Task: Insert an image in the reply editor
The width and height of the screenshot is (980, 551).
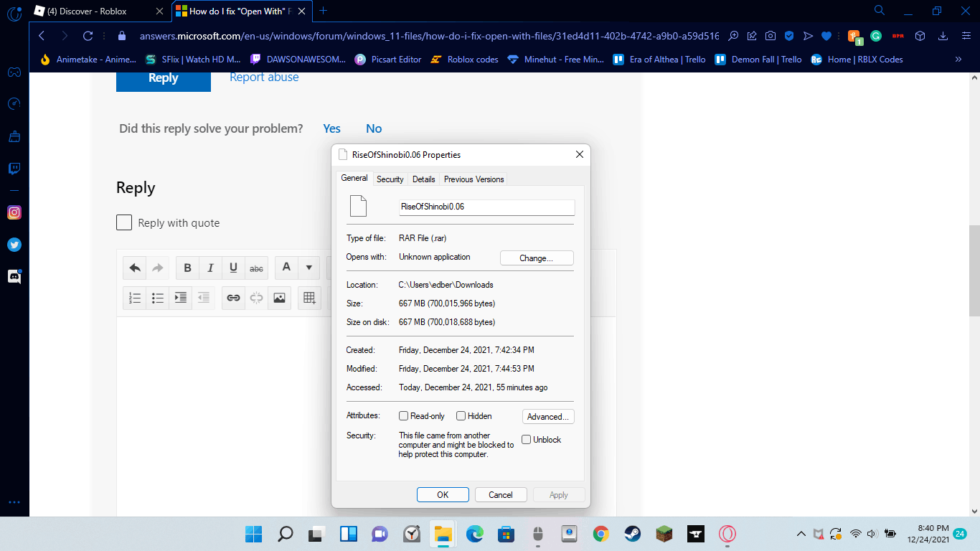Action: click(x=279, y=298)
